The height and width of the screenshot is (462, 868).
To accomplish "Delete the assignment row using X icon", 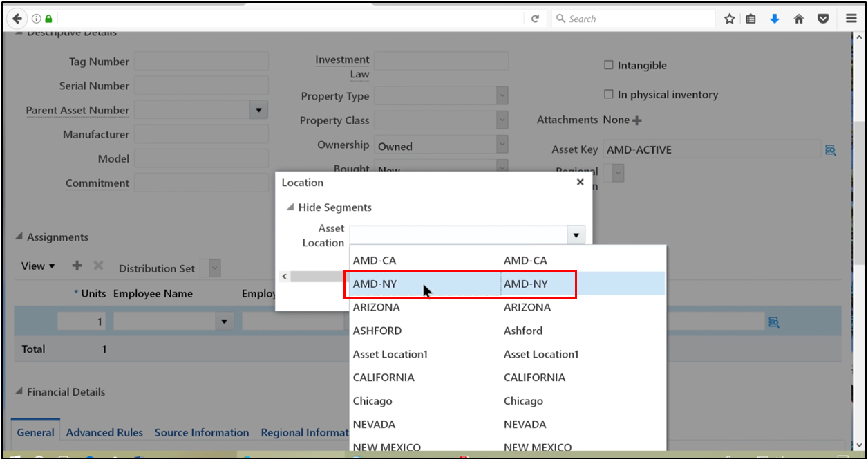I will pyautogui.click(x=97, y=265).
